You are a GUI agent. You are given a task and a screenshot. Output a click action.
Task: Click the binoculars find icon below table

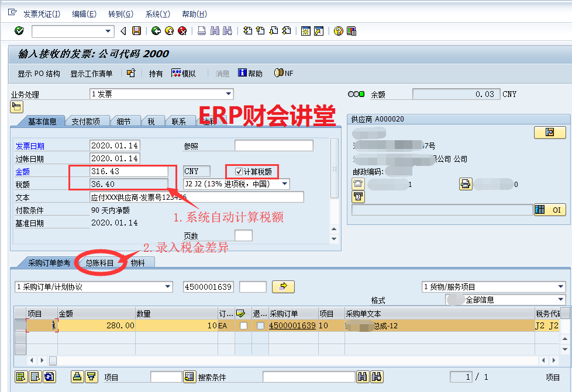coord(363,377)
